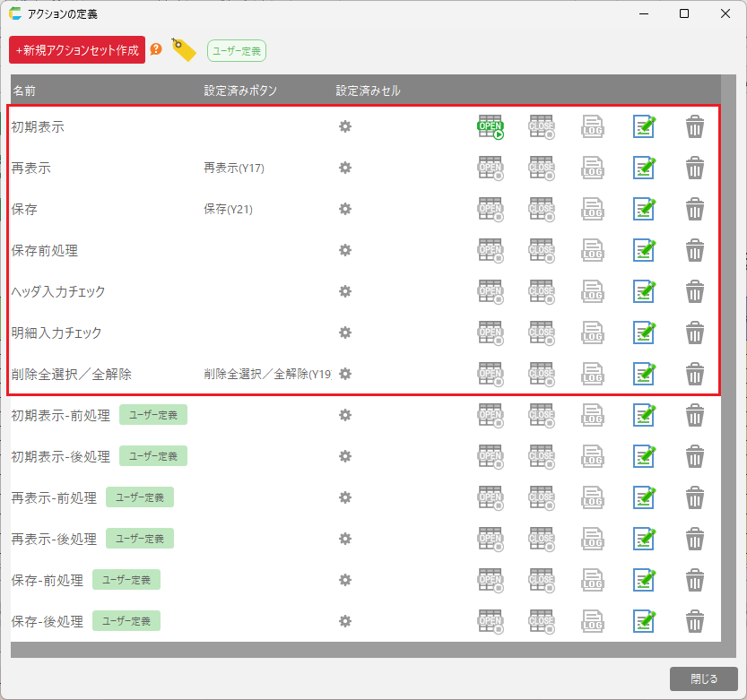
Task: Toggle the CLOSE trigger for 再表示-後処理
Action: [541, 539]
